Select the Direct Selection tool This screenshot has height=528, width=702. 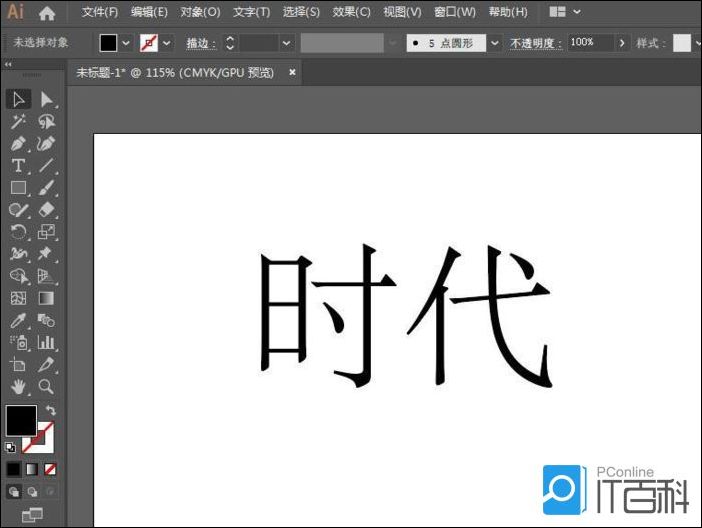[x=46, y=99]
